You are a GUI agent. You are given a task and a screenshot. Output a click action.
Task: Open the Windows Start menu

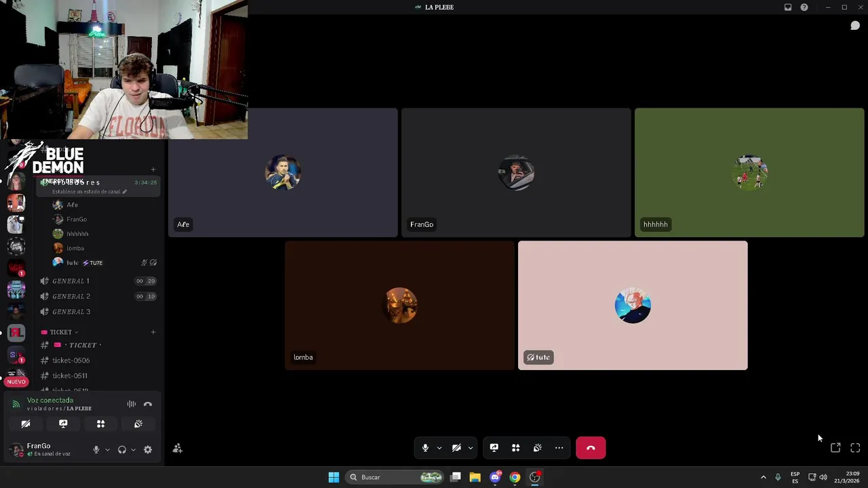[334, 477]
